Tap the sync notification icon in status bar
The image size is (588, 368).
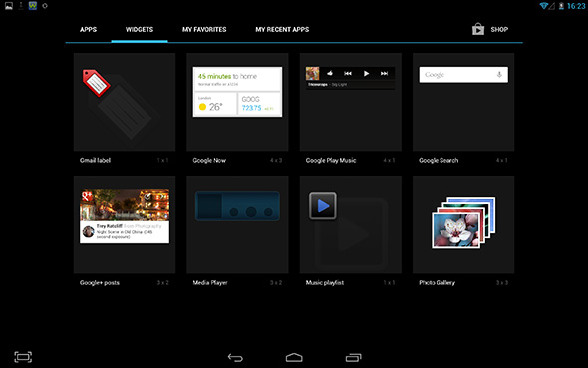[x=45, y=6]
